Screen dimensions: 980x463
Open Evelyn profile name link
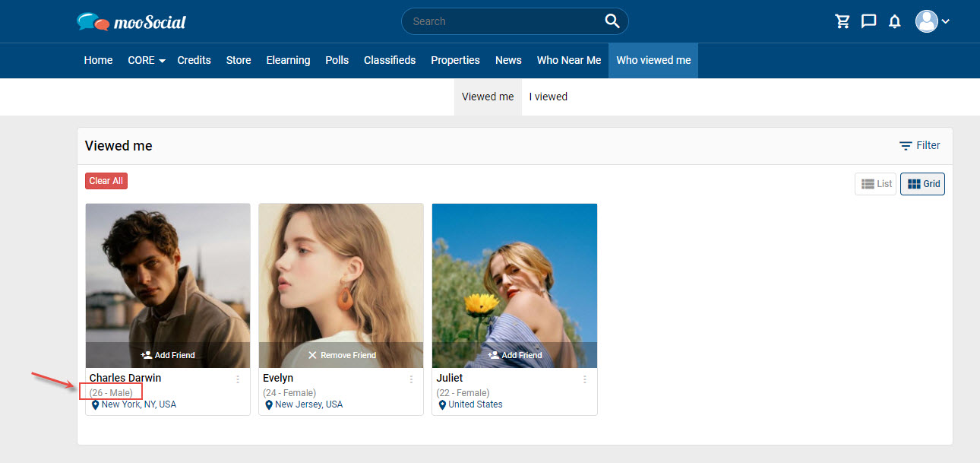tap(278, 378)
